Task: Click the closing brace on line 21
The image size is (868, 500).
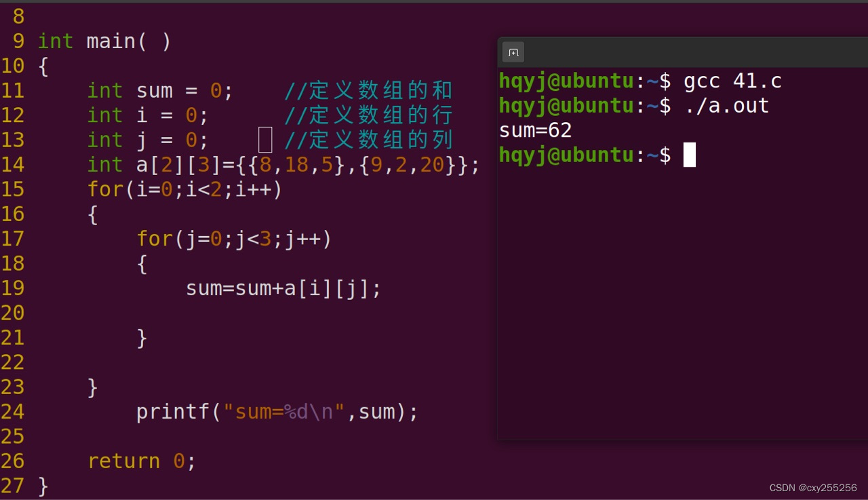Action: (x=142, y=338)
